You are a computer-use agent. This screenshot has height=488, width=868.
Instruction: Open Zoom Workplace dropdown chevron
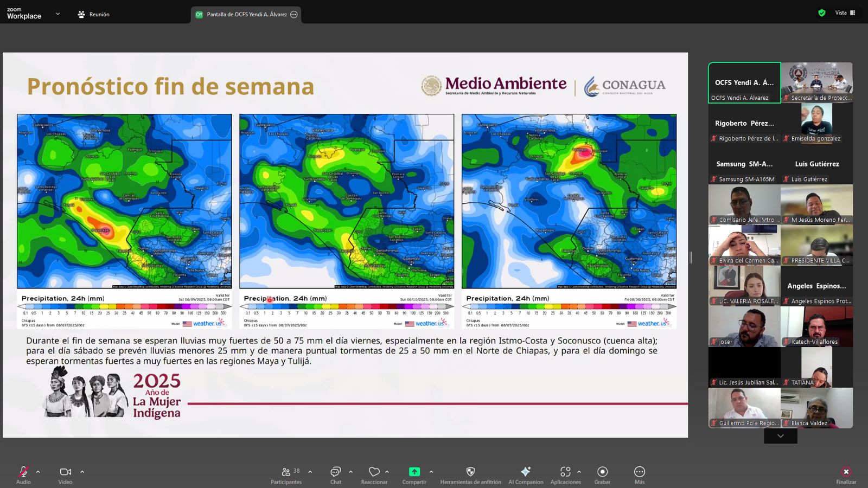point(58,14)
